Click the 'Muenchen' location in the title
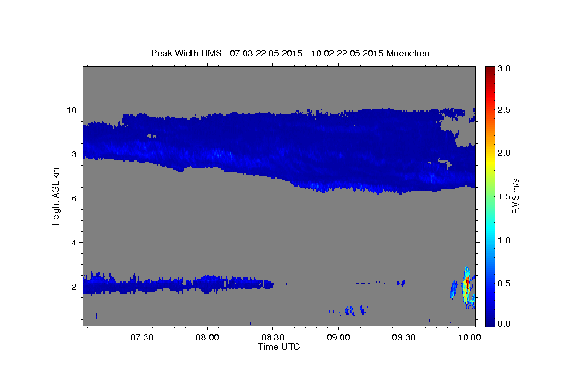 [x=408, y=53]
